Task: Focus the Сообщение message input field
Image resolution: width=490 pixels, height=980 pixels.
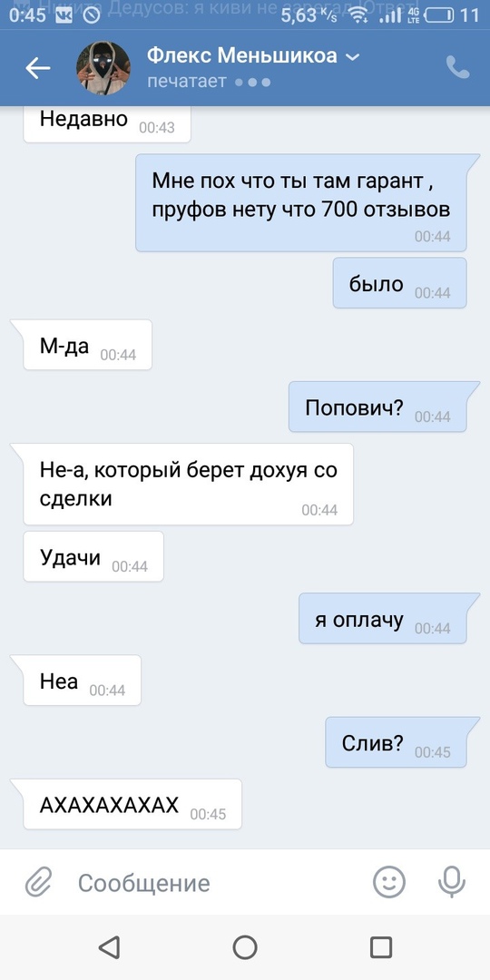Action: pyautogui.click(x=212, y=883)
